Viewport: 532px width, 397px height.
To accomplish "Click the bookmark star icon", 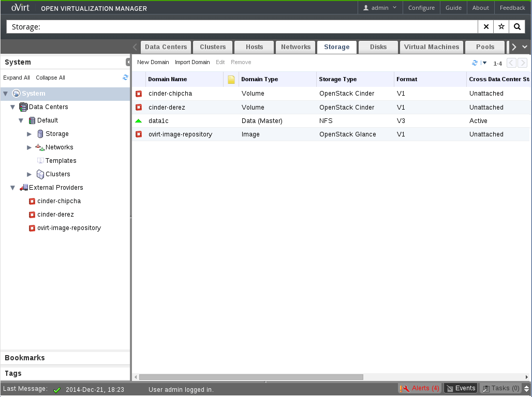I will 501,27.
